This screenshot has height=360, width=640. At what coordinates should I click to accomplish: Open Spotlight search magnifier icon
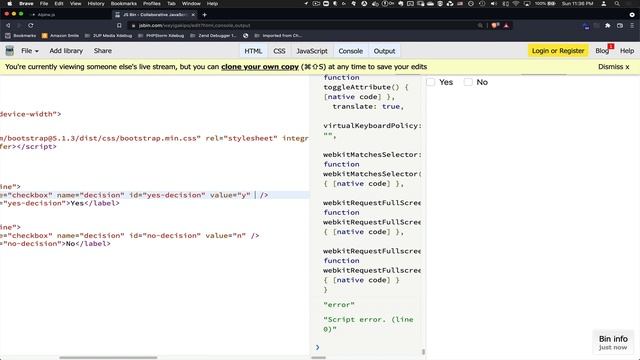[x=617, y=4]
